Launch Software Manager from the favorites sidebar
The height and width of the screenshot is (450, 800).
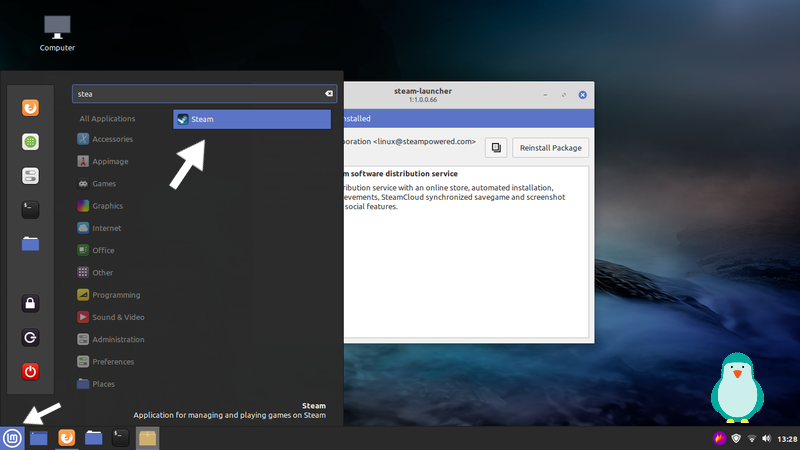click(30, 142)
